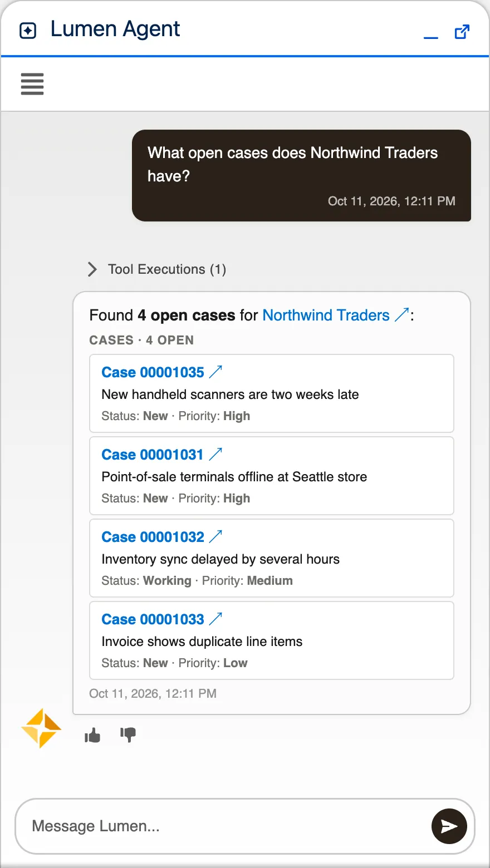
Task: Give thumbs up to the response
Action: click(x=92, y=736)
